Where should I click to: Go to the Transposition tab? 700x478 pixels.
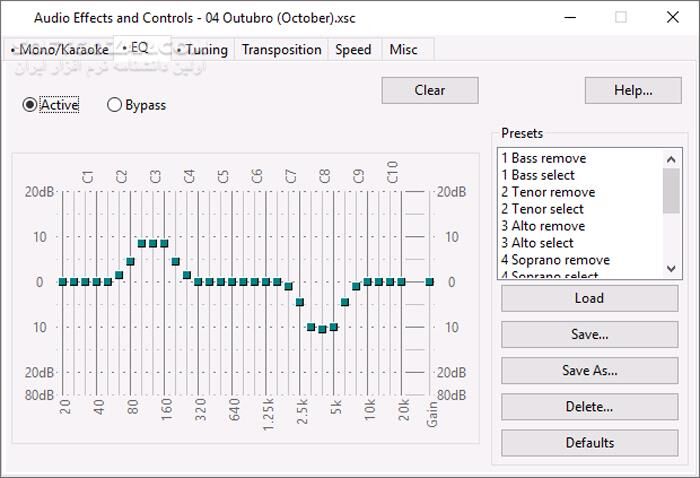coord(281,49)
